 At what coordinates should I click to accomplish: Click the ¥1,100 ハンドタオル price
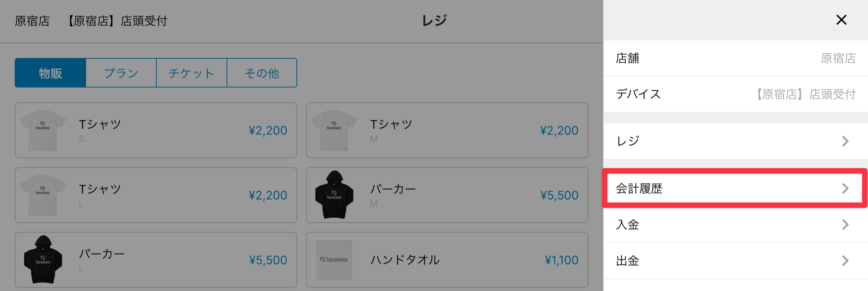tap(561, 260)
